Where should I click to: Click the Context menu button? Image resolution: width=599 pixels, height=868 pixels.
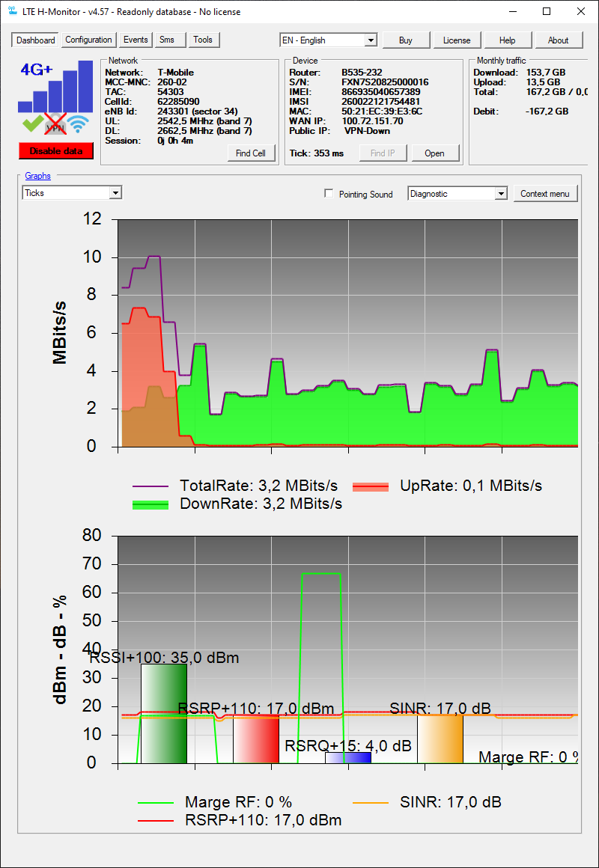(545, 194)
